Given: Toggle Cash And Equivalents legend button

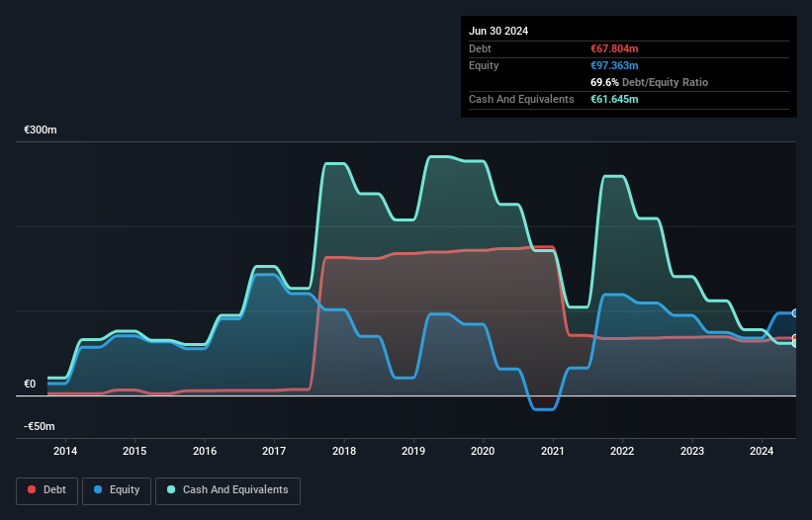Looking at the screenshot, I should tap(227, 490).
